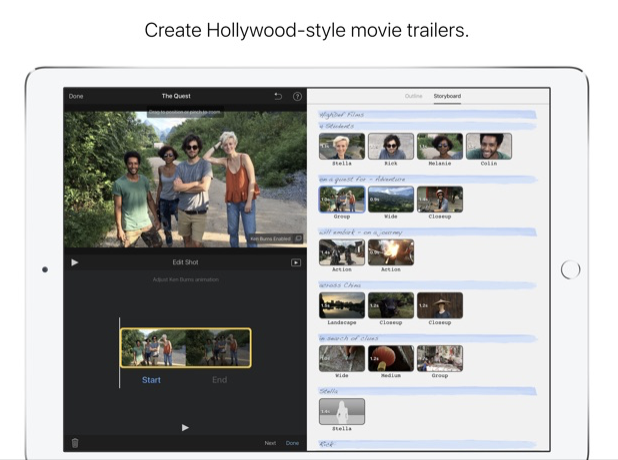Open help with the question mark icon

pos(297,96)
